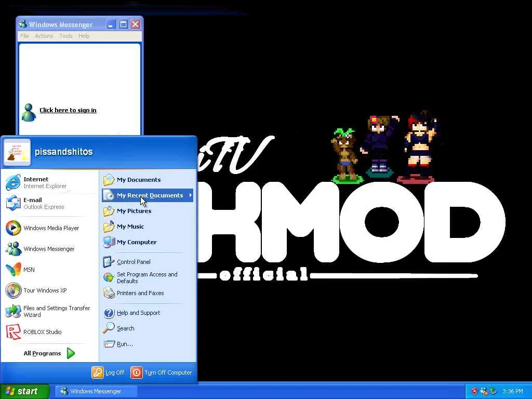The image size is (532, 399).
Task: Click the Click here to sign in link
Action: click(x=68, y=110)
